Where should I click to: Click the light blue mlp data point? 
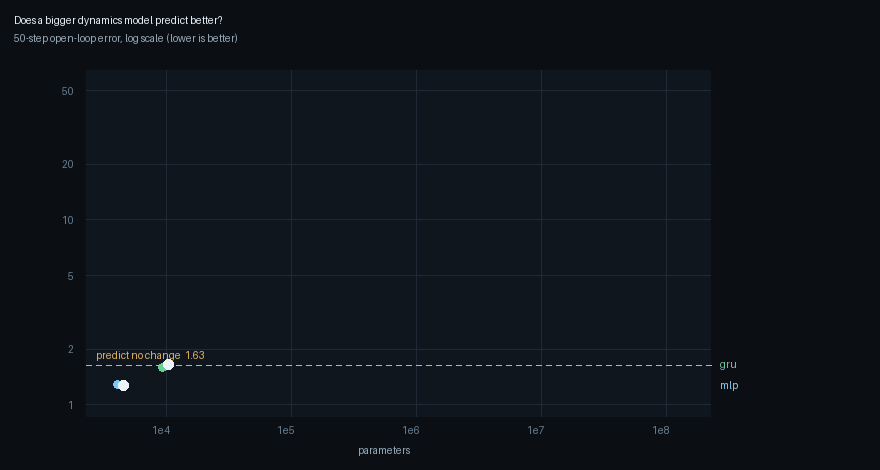tap(117, 385)
